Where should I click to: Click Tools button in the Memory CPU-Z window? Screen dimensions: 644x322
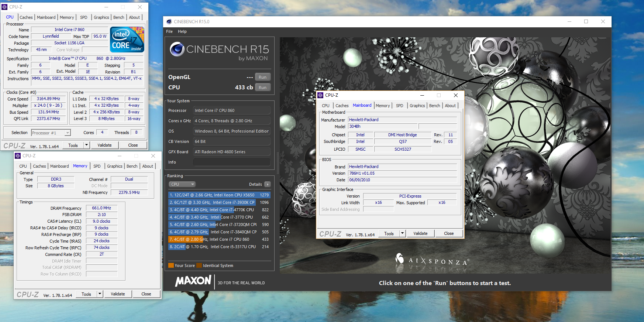tap(86, 294)
